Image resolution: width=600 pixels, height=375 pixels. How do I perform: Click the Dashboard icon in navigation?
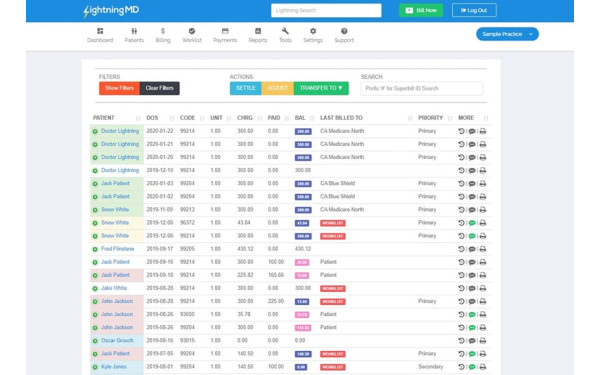(100, 31)
